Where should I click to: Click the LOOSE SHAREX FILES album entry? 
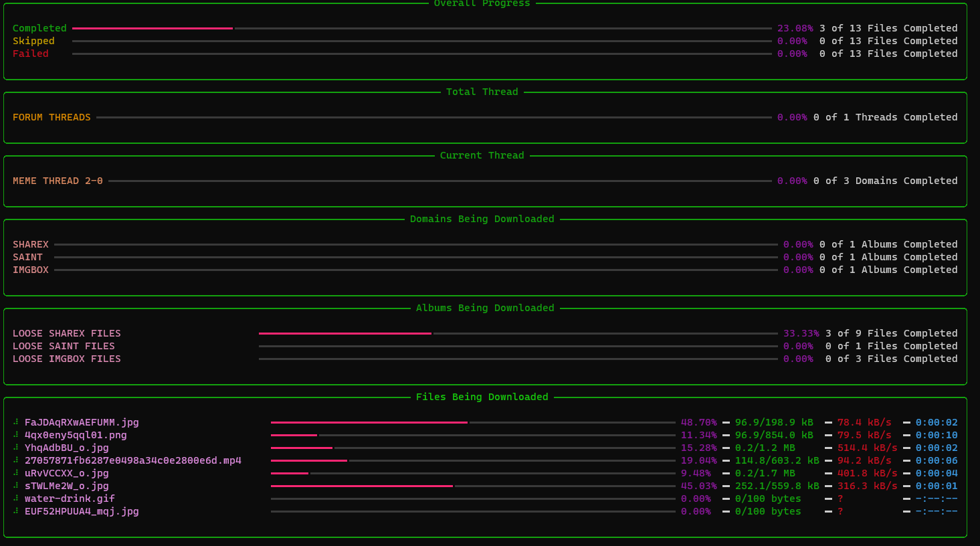click(x=66, y=333)
